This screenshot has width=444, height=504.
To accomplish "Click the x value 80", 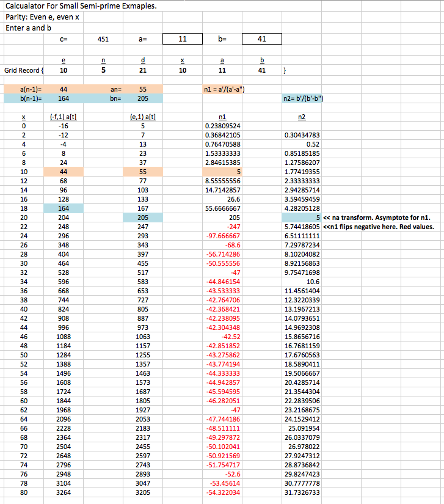I will pos(24,492).
